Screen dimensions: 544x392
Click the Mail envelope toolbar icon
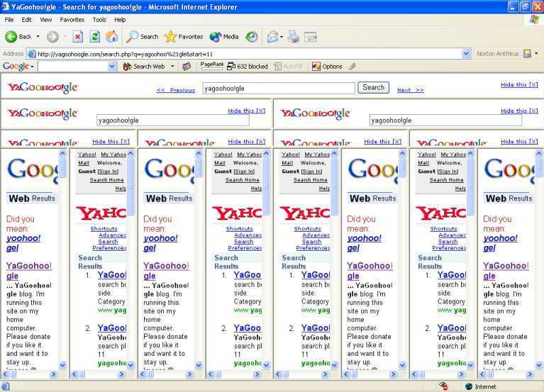pos(272,36)
